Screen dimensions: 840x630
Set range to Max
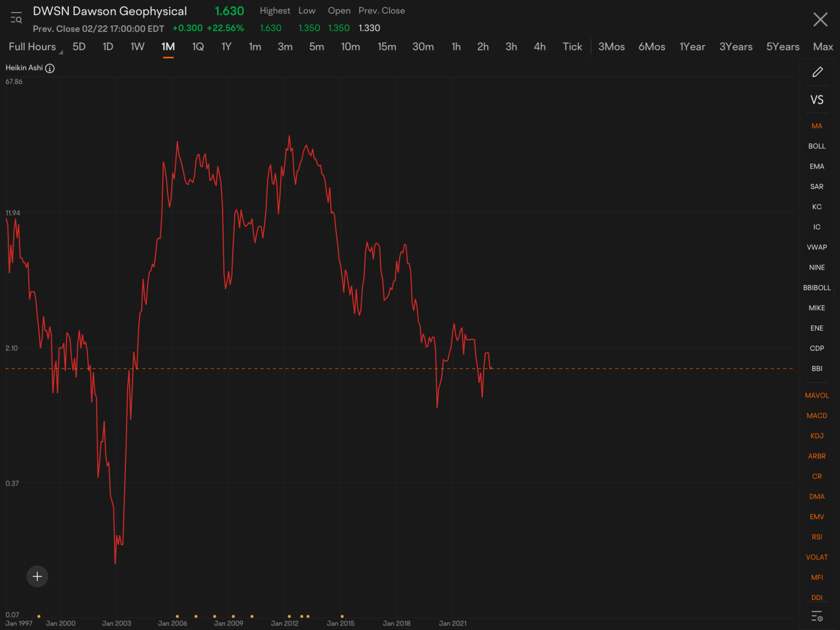(823, 47)
